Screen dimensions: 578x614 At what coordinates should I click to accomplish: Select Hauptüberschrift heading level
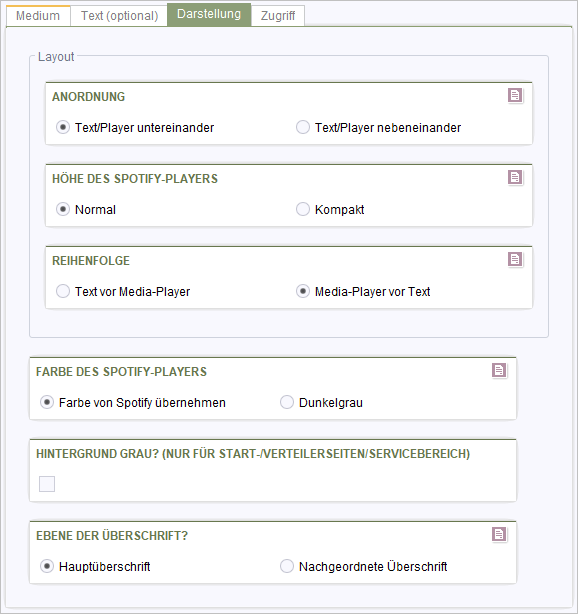point(47,566)
